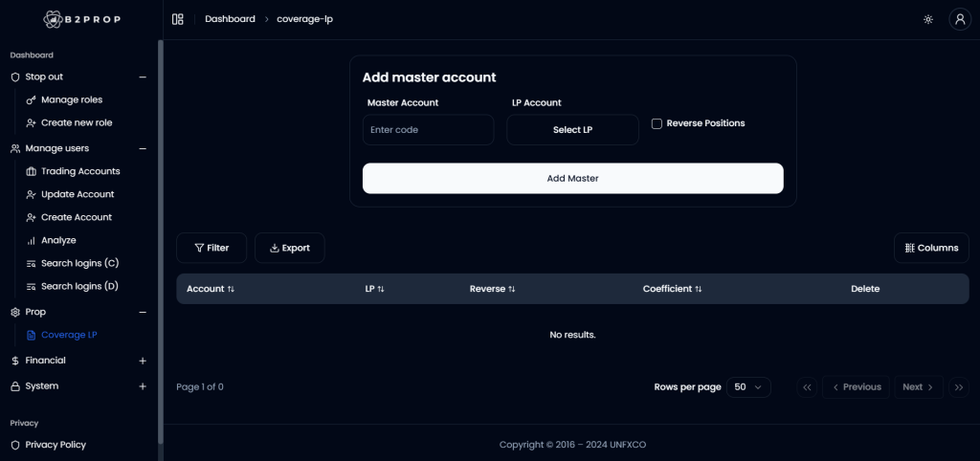Expand the System menu section
The image size is (980, 461).
(143, 386)
